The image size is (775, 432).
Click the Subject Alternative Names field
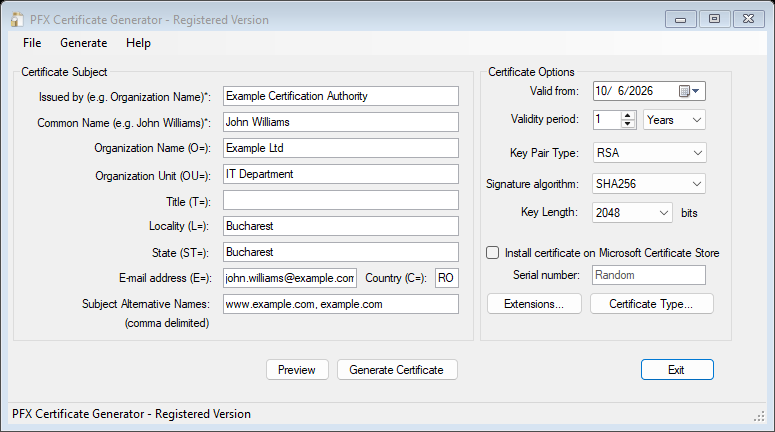tap(341, 304)
